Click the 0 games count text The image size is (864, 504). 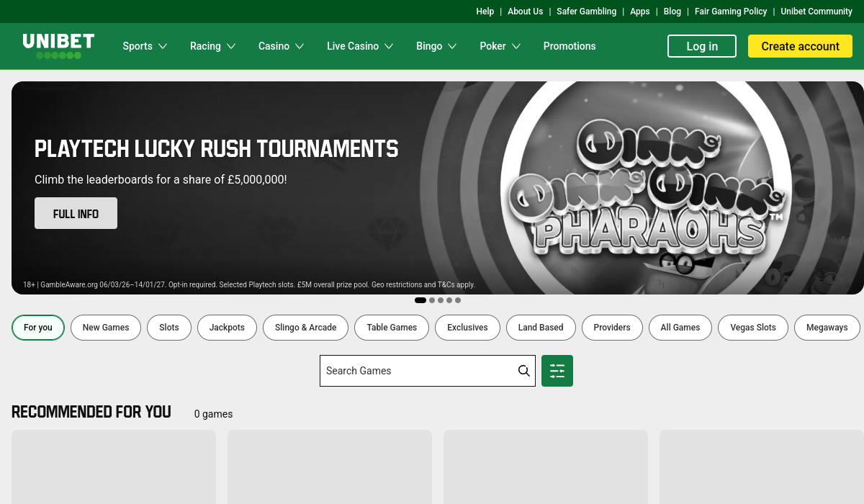click(x=214, y=414)
